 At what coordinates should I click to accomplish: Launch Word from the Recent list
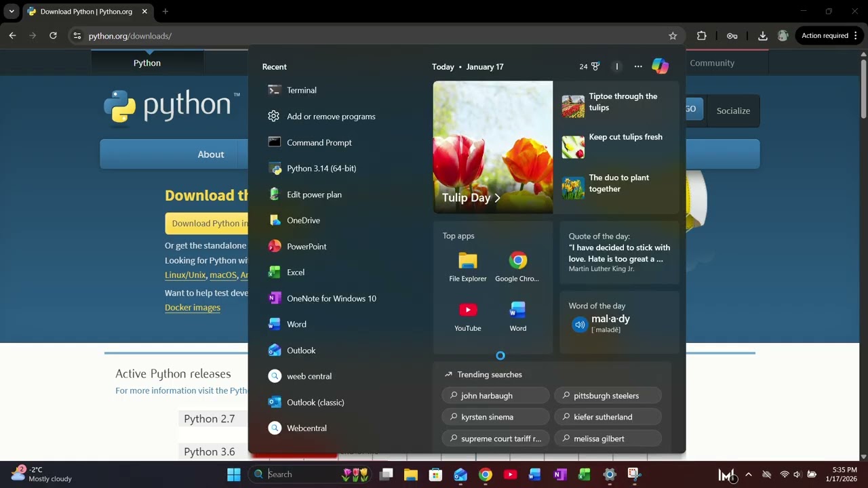point(296,324)
